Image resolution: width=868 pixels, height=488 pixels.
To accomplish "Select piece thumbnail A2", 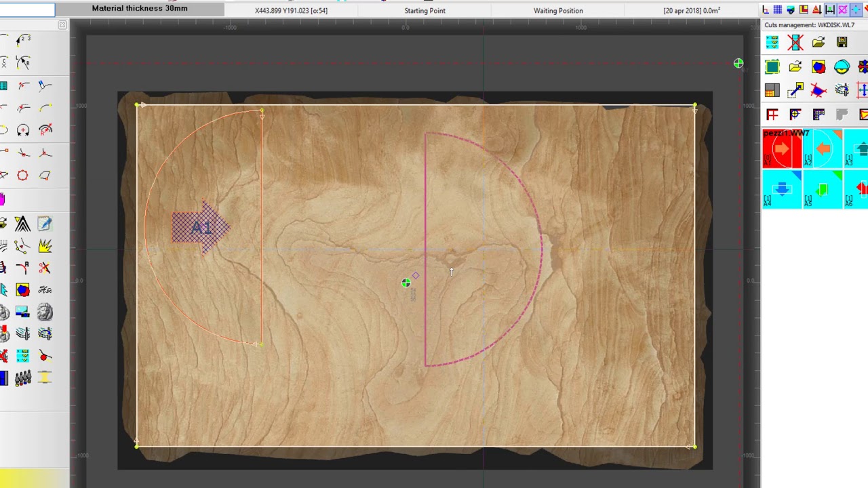I will (822, 148).
